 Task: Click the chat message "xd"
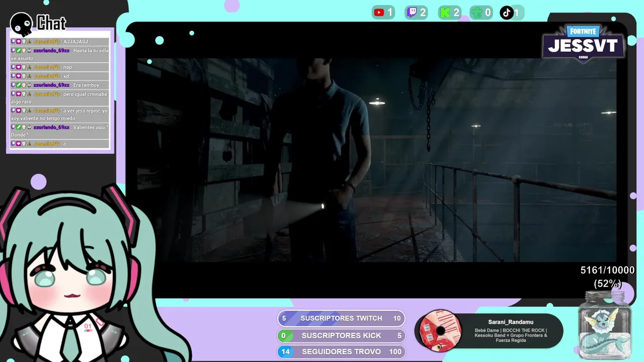(x=60, y=76)
